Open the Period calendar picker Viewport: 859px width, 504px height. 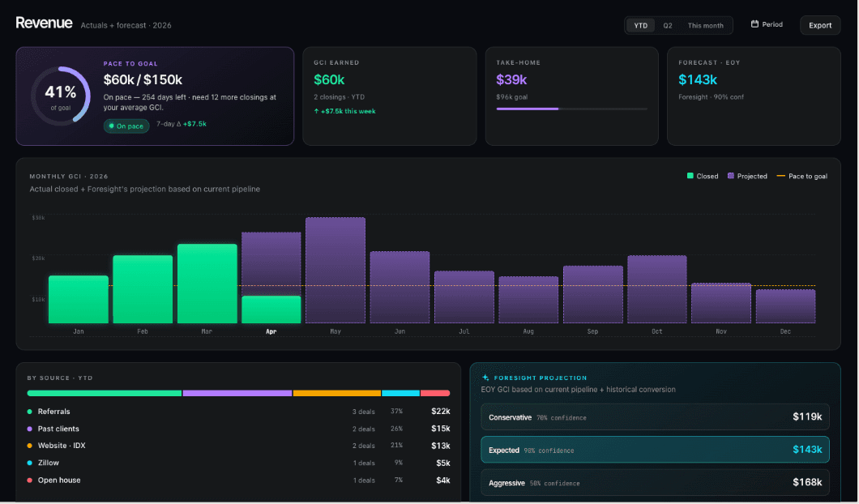(767, 24)
